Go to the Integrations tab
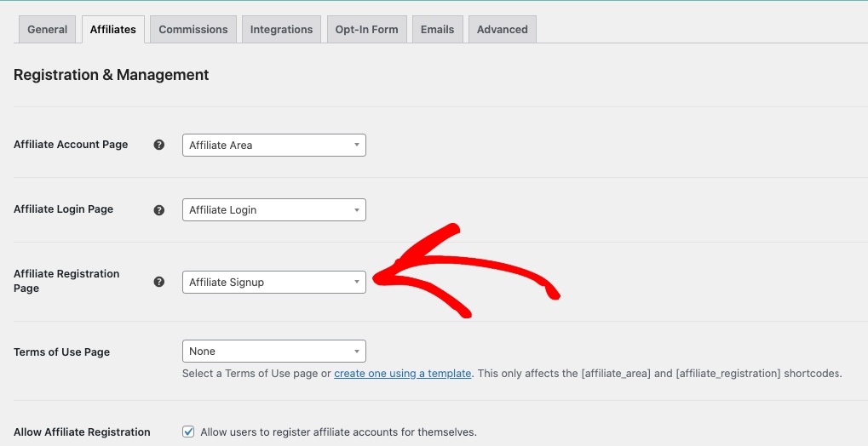The width and height of the screenshot is (868, 446). [x=281, y=29]
